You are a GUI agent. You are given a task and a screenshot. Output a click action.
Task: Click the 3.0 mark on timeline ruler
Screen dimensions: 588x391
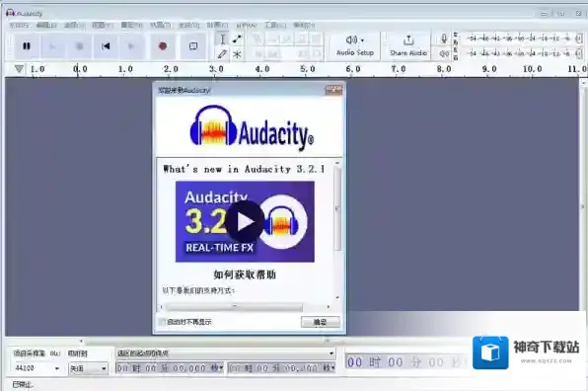click(x=216, y=69)
